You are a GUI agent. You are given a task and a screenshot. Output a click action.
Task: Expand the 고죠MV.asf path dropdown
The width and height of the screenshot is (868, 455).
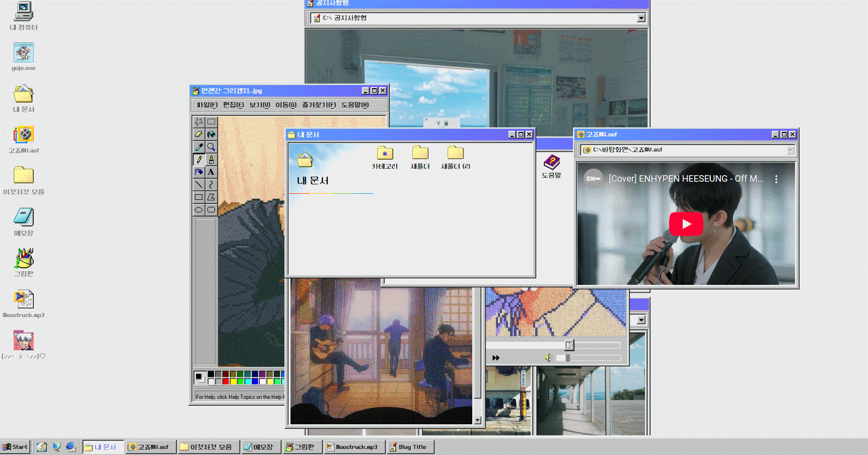point(790,150)
